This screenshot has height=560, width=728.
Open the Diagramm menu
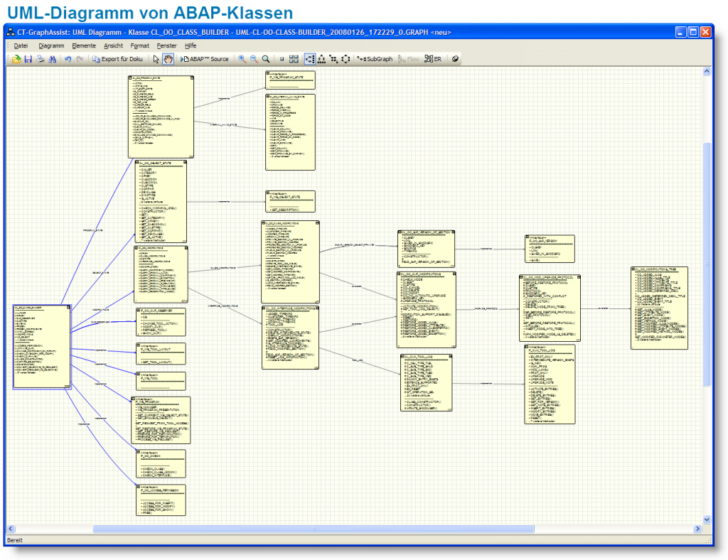tap(51, 45)
